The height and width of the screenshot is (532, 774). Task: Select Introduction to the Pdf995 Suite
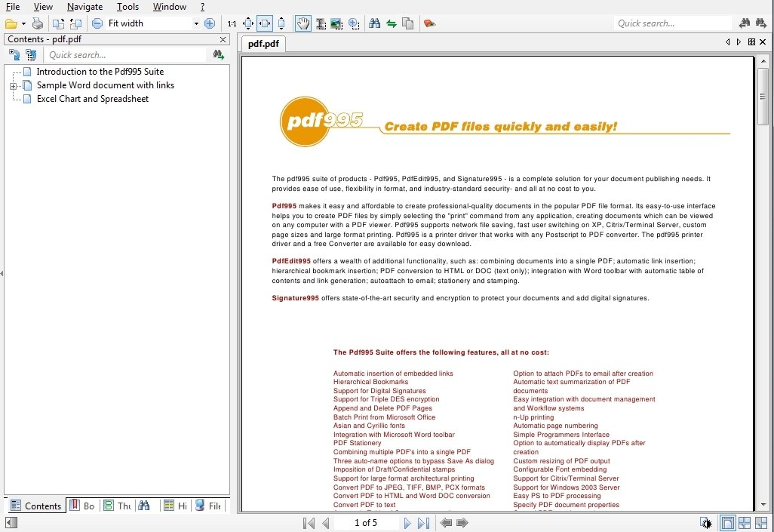[x=100, y=72]
